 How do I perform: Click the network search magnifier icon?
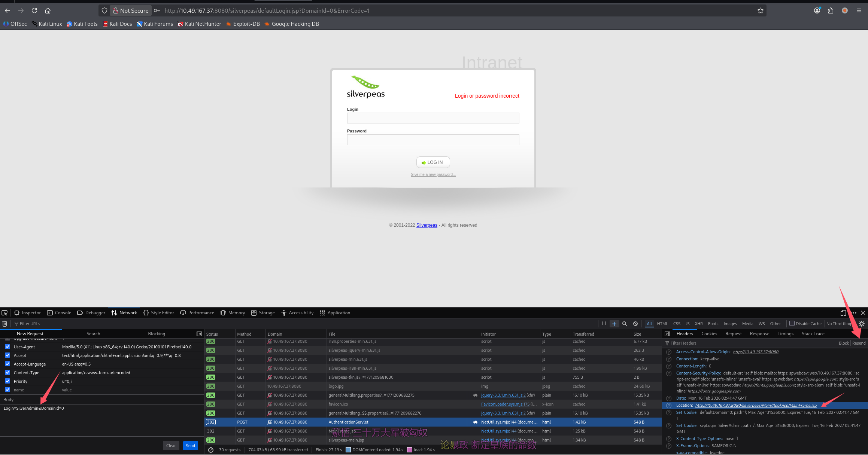click(625, 324)
